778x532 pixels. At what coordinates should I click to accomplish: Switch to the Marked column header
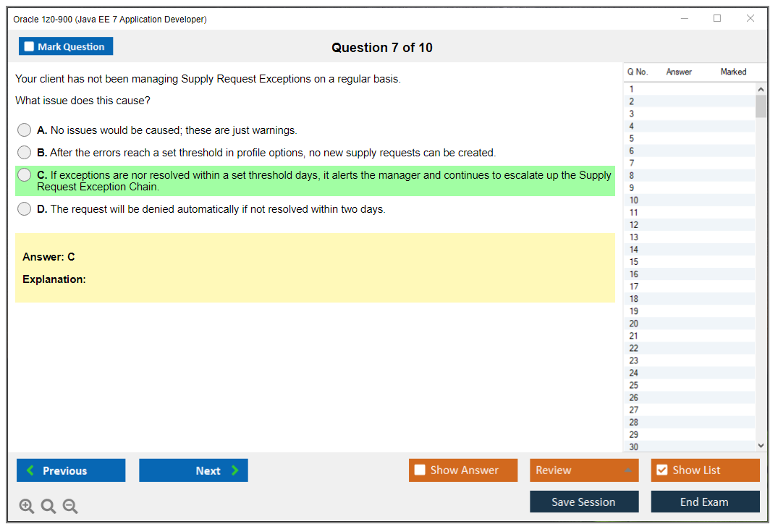click(733, 72)
